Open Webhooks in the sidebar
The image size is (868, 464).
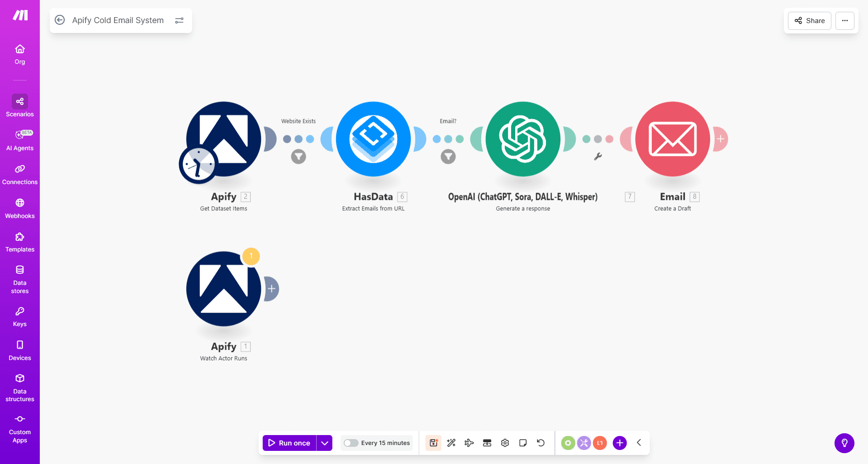pos(20,208)
